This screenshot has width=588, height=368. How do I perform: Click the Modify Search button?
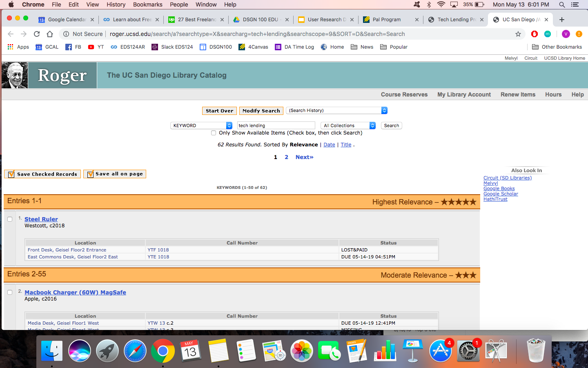click(261, 111)
